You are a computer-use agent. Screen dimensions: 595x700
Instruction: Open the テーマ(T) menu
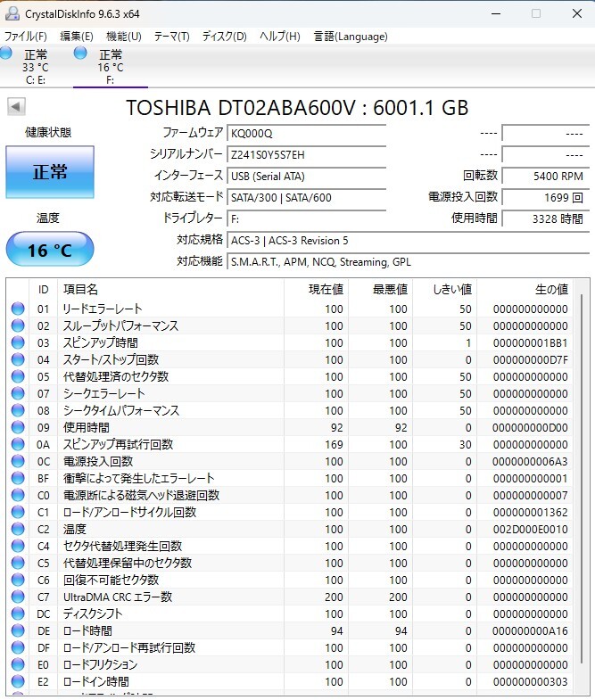[171, 37]
